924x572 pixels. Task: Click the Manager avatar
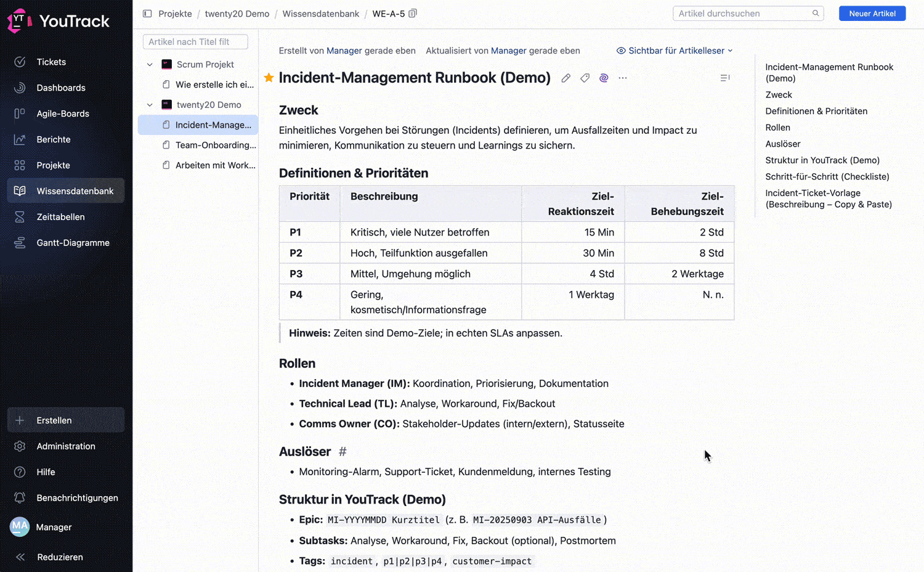click(20, 527)
